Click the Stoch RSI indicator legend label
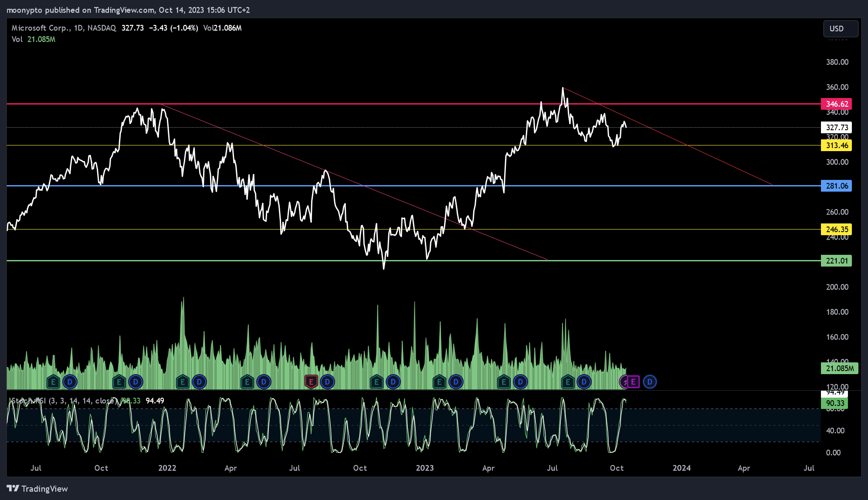Viewport: 868px width, 500px height. point(64,401)
